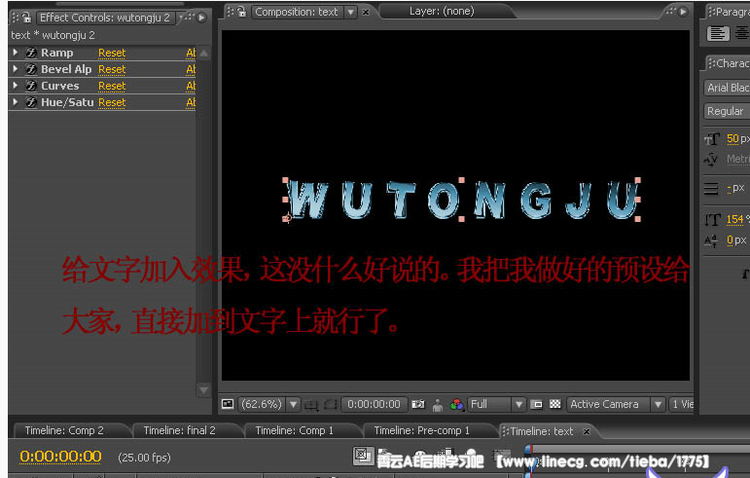Toggle the Curves effect switch icon
Screen dimensions: 750x478
click(31, 86)
